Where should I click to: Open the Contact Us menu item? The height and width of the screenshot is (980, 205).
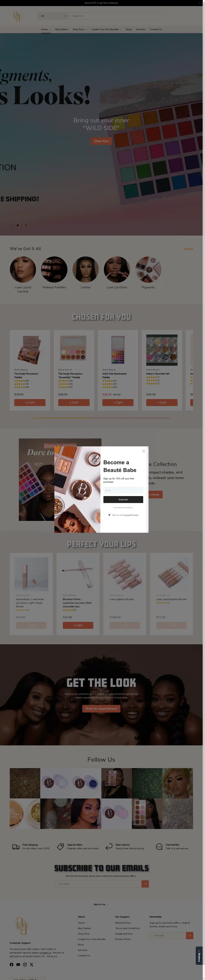point(155,29)
